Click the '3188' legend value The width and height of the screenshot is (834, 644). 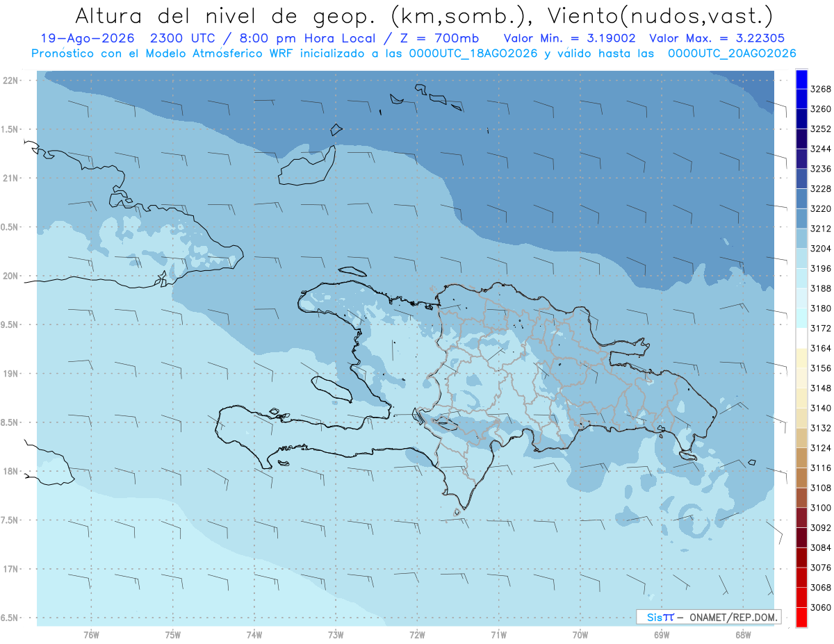[821, 288]
